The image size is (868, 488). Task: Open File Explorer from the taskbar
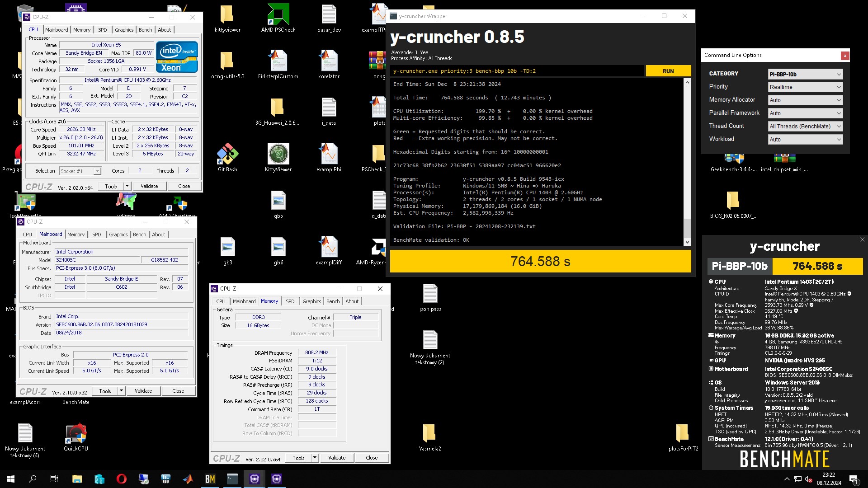tap(77, 479)
